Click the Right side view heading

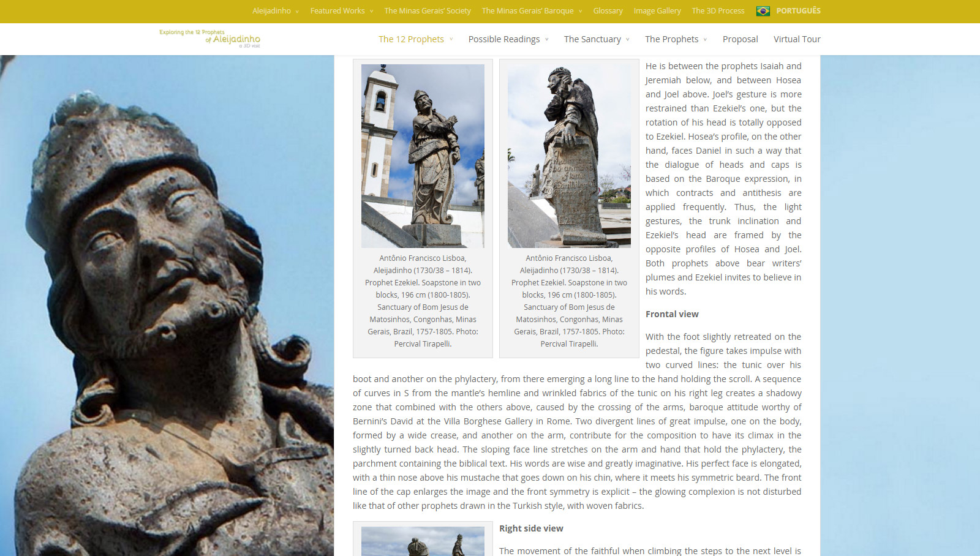pyautogui.click(x=531, y=528)
